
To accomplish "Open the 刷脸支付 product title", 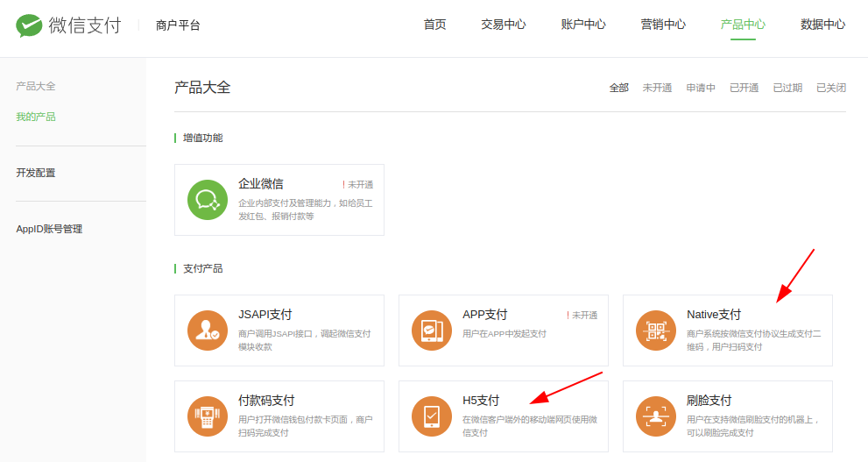I will 709,401.
